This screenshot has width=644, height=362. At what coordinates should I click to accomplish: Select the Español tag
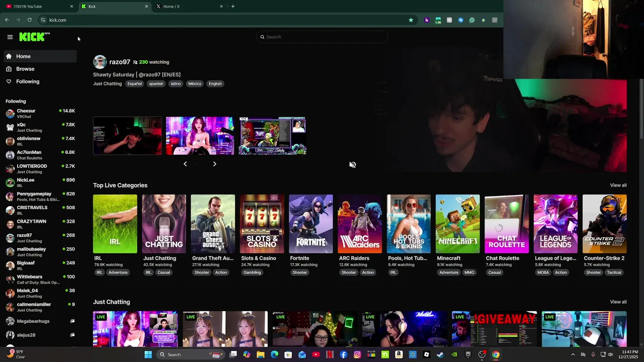pyautogui.click(x=134, y=83)
